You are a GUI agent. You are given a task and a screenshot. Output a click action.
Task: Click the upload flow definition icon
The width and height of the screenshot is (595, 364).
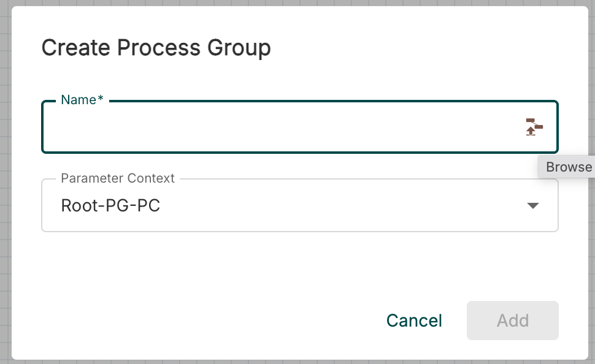(534, 127)
